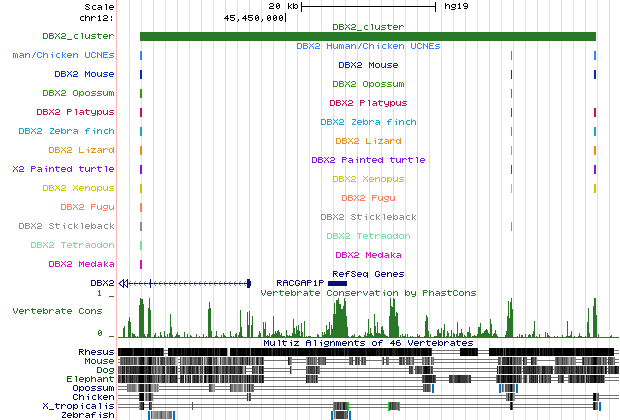The height and width of the screenshot is (420, 620).
Task: Click the 20 kb scale bar
Action: (x=369, y=6)
